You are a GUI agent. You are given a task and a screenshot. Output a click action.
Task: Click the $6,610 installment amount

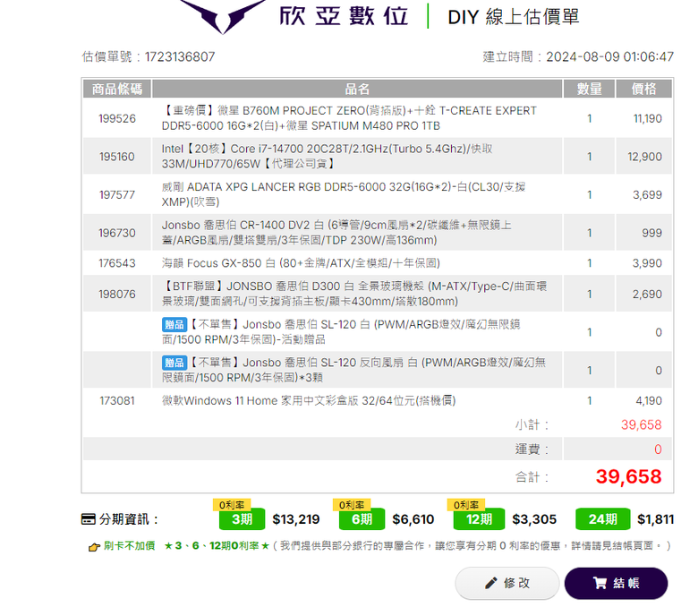[413, 519]
